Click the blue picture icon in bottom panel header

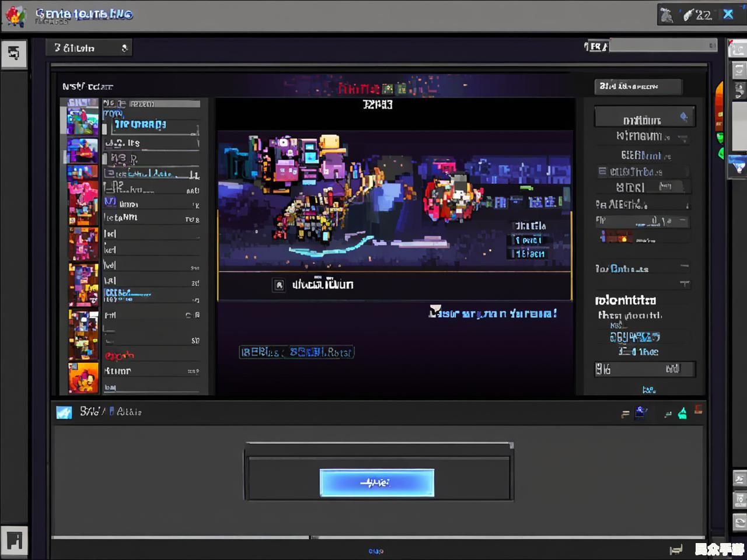click(x=64, y=412)
